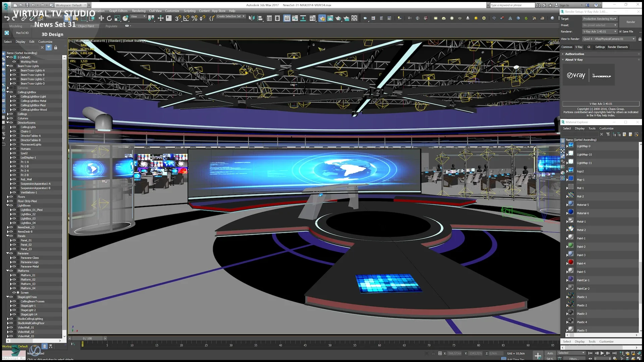Viewport: 644px width, 362px height.
Task: Enable the Angle Snap toggle
Action: click(x=186, y=18)
